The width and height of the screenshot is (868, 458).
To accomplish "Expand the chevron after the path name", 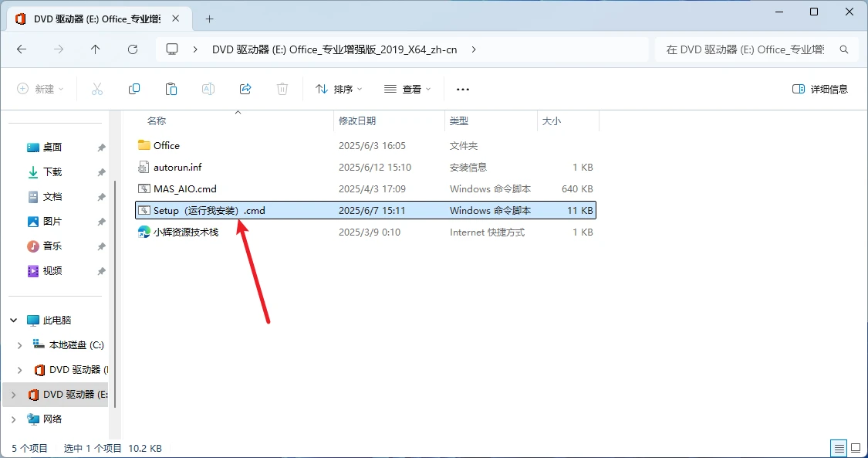I will [473, 49].
